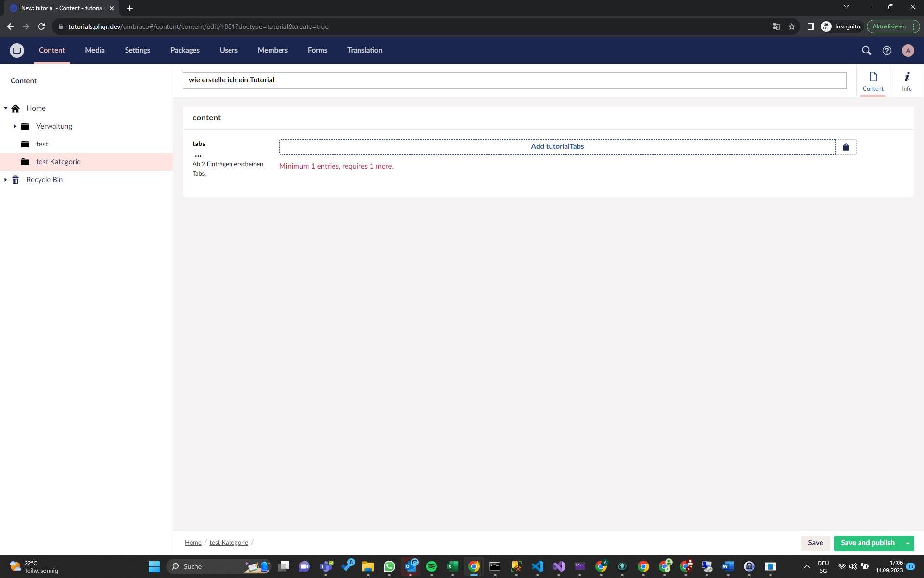Expand the Recycle Bin node
The width and height of the screenshot is (924, 578).
coord(6,180)
